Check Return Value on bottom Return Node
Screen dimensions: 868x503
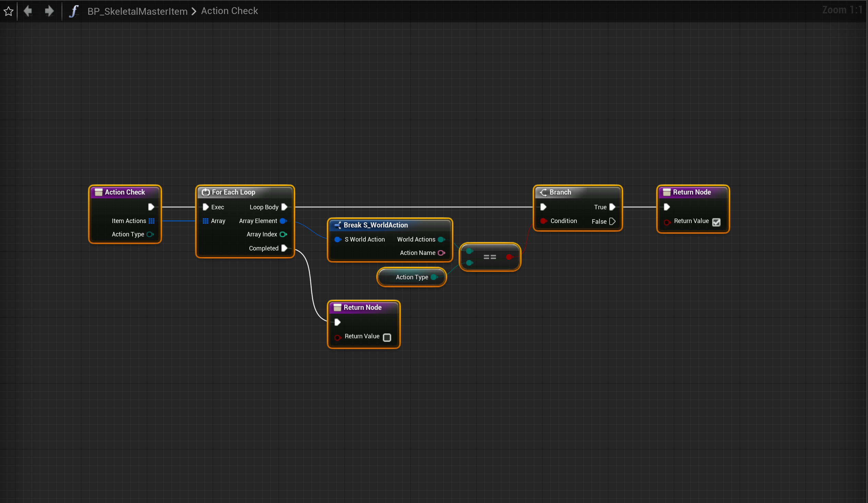click(387, 337)
